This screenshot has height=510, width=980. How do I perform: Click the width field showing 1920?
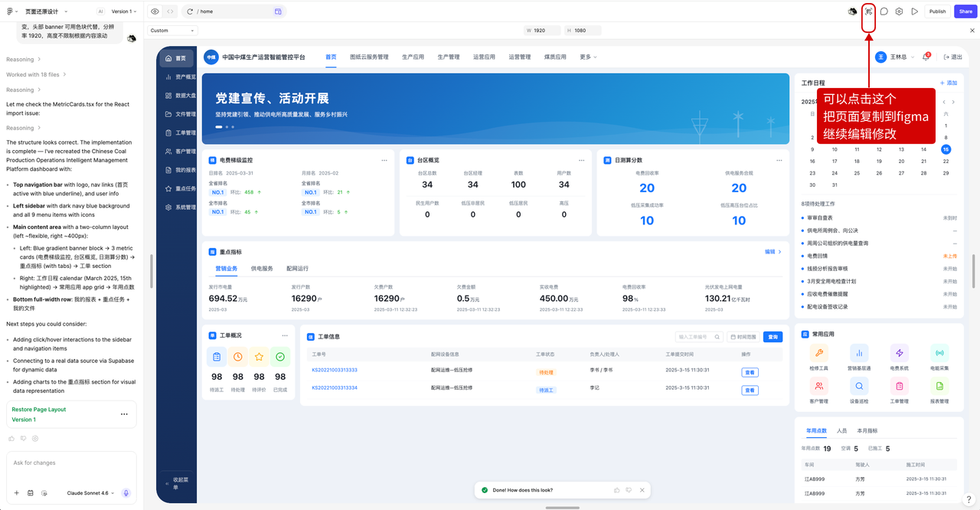tap(542, 31)
